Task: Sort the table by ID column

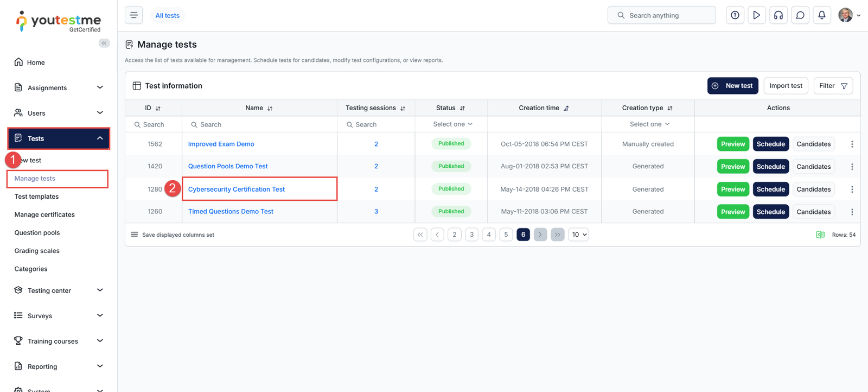Action: coord(158,109)
